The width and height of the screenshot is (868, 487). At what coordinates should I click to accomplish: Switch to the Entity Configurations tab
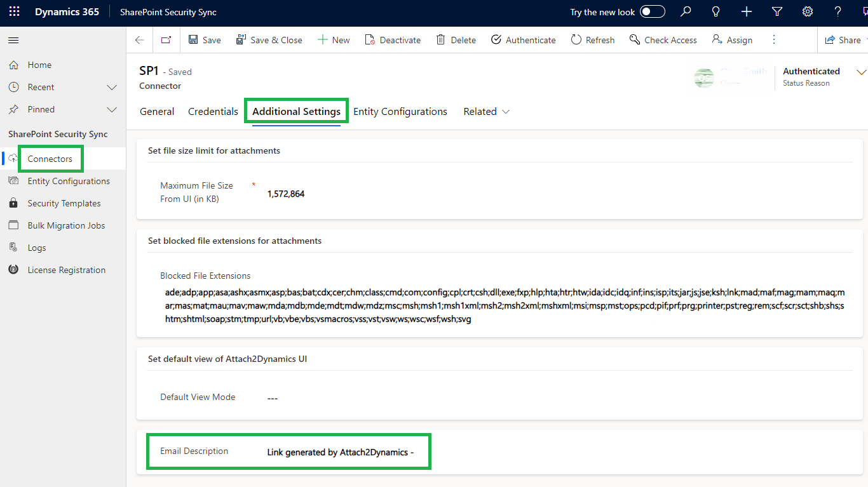click(400, 112)
